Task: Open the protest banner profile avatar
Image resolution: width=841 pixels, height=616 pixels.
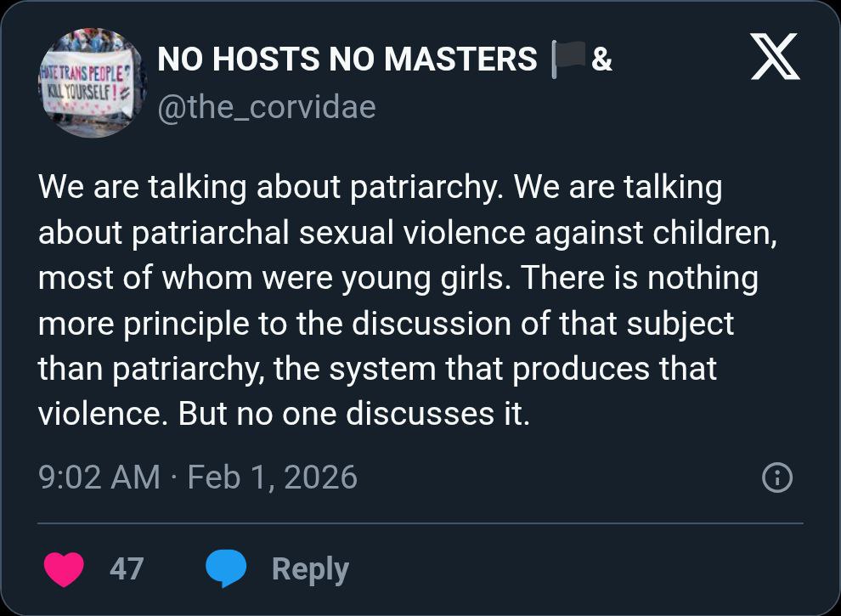Action: click(x=93, y=82)
